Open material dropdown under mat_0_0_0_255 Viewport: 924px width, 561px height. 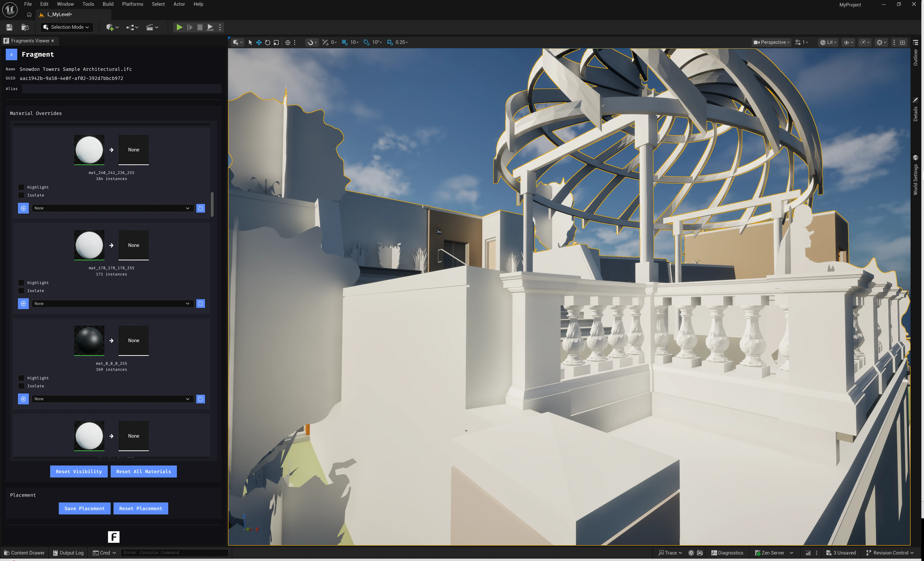coord(113,399)
